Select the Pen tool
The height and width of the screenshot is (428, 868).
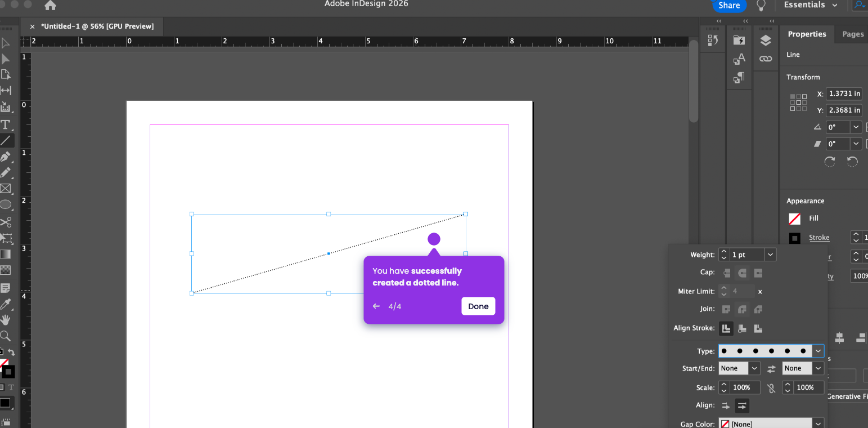click(6, 157)
